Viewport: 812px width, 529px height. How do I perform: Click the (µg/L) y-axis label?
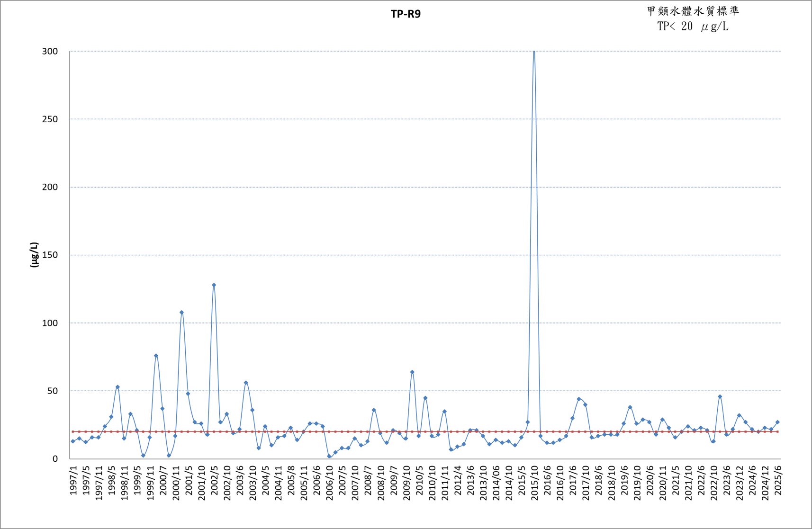(34, 255)
